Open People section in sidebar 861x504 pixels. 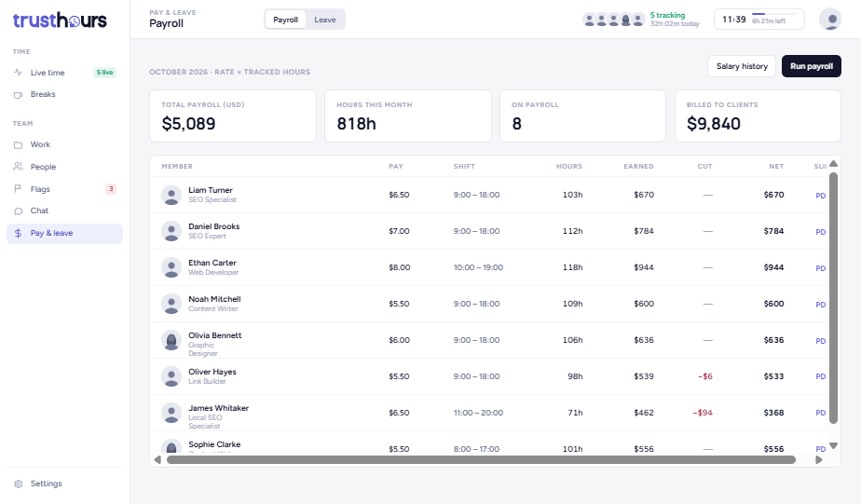pyautogui.click(x=65, y=167)
